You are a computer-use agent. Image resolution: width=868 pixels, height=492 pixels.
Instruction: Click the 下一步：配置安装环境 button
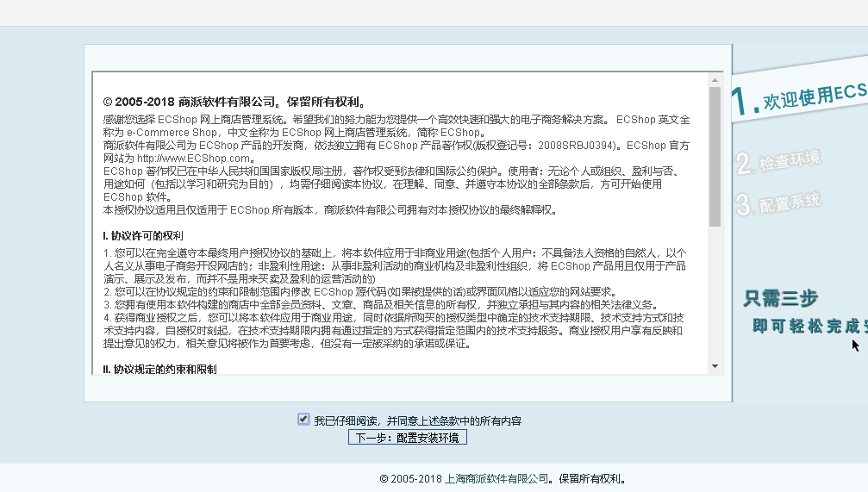[x=408, y=438]
